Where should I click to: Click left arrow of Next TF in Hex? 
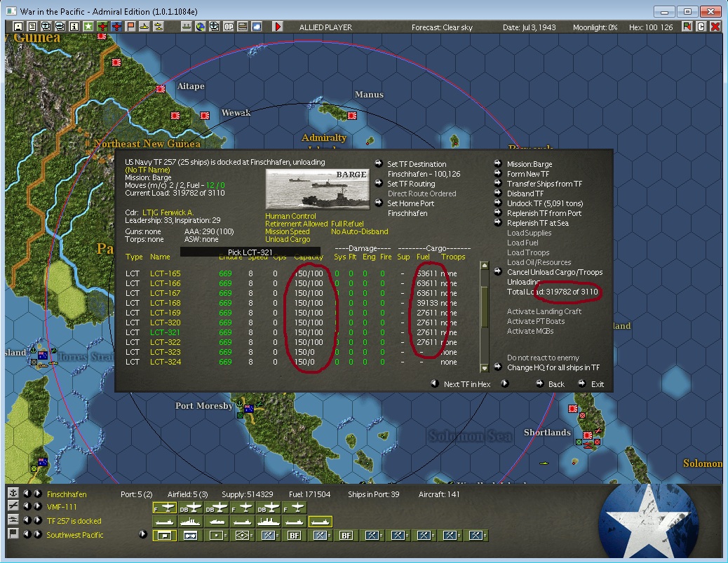point(435,384)
